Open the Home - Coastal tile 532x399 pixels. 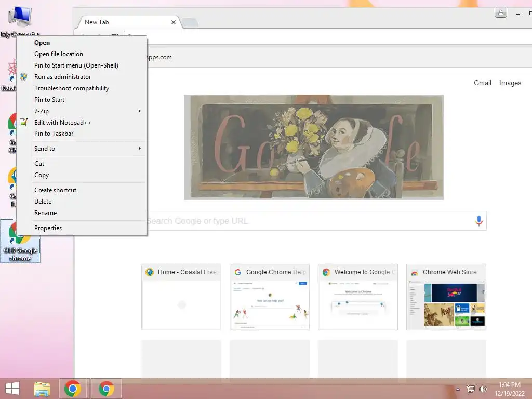(x=181, y=297)
